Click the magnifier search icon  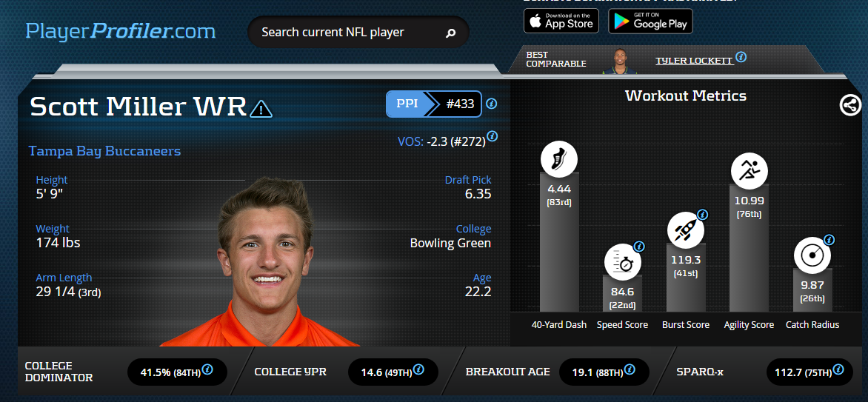tap(450, 33)
